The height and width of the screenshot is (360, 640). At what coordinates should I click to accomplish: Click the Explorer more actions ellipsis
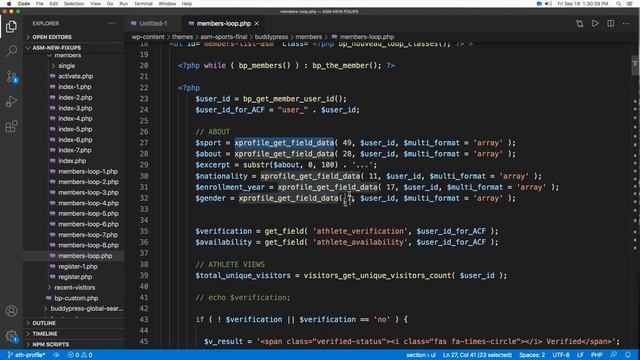click(x=112, y=24)
